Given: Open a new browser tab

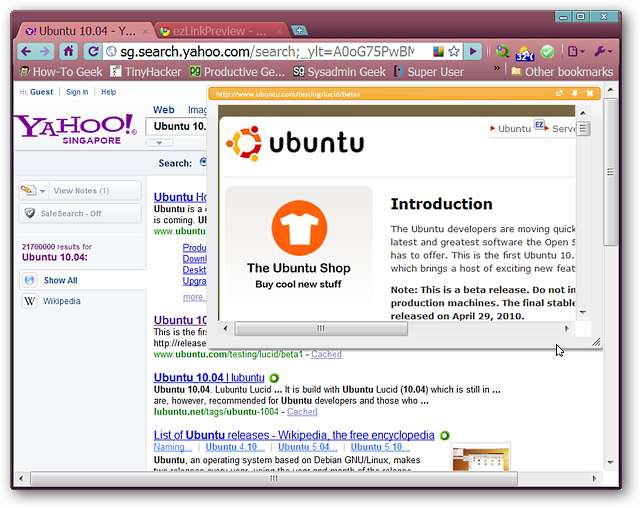Looking at the screenshot, I should point(300,30).
